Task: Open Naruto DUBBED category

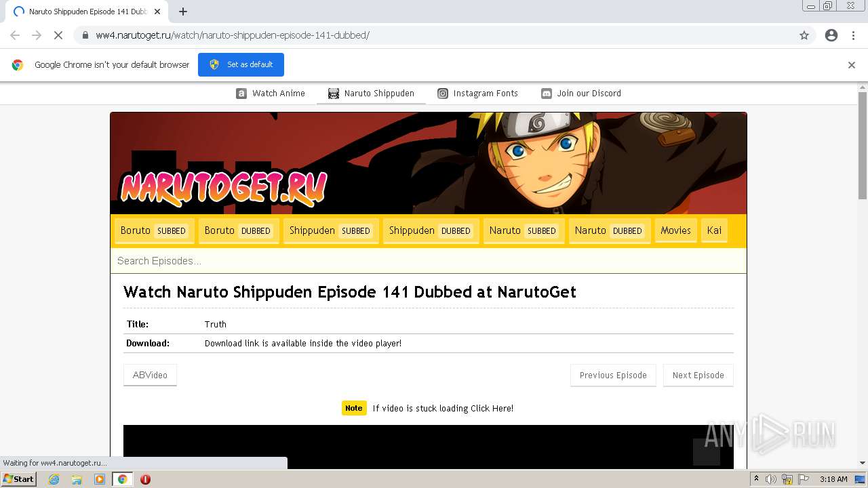Action: [609, 230]
